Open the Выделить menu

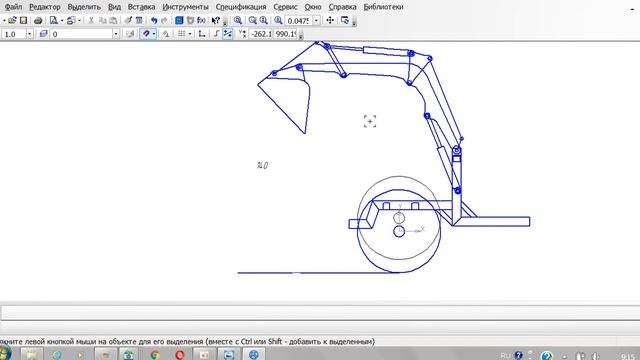[84, 7]
